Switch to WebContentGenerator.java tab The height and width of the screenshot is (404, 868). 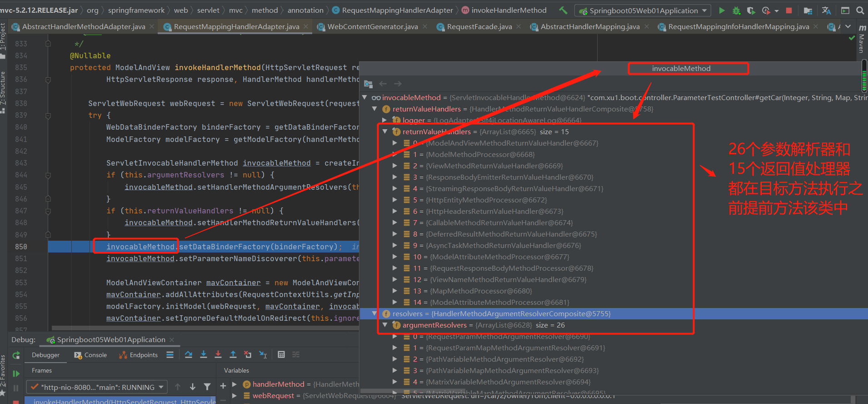373,26
